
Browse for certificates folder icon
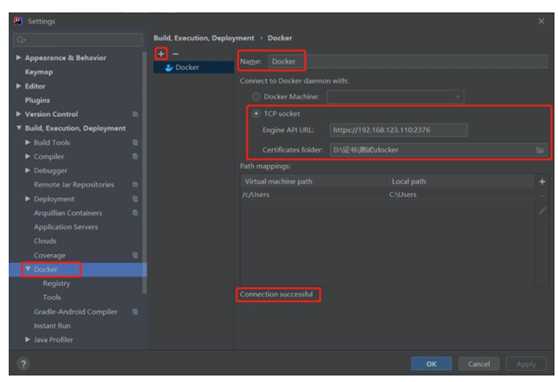540,150
